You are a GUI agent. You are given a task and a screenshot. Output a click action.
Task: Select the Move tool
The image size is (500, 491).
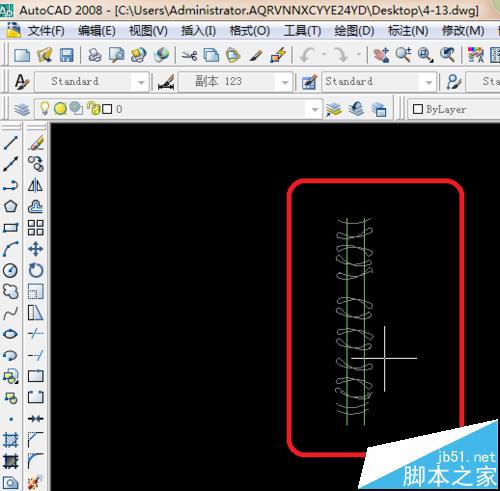click(36, 249)
